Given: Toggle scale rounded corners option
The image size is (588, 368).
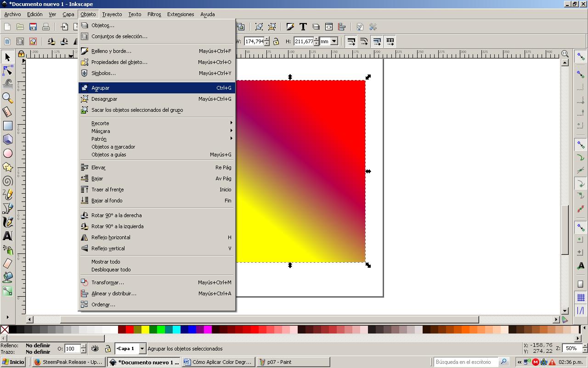Looking at the screenshot, I should (364, 41).
